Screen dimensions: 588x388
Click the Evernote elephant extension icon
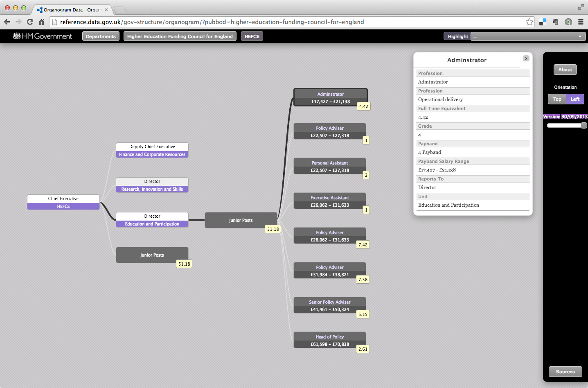[x=555, y=22]
